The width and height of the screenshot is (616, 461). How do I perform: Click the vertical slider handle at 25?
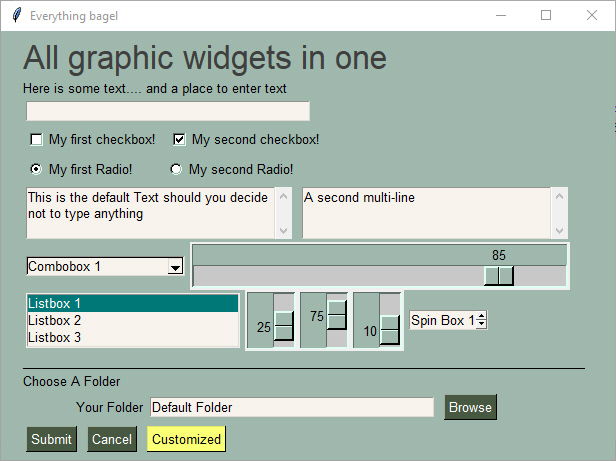(x=284, y=326)
